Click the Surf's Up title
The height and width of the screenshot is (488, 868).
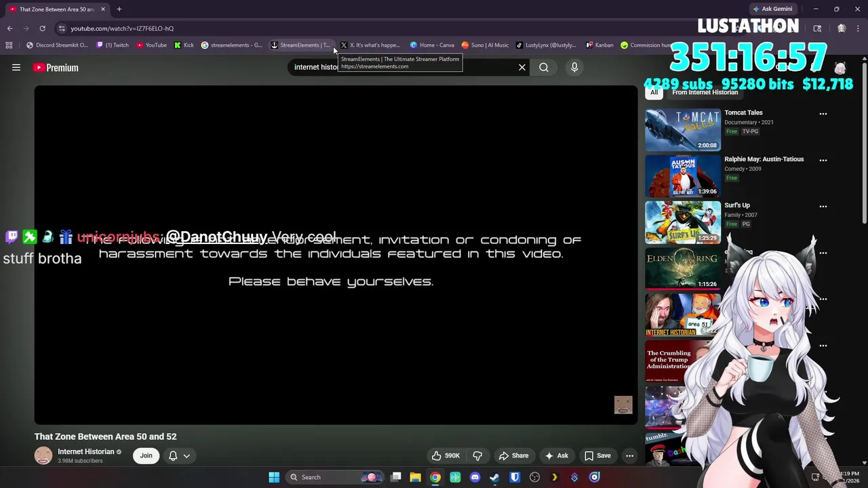(x=736, y=205)
